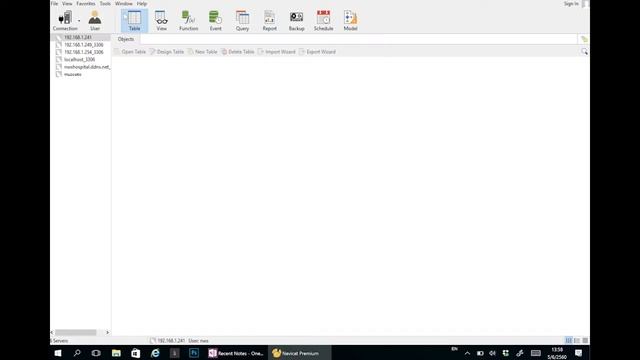Click the Delete Table button
The image size is (640, 360).
(238, 52)
